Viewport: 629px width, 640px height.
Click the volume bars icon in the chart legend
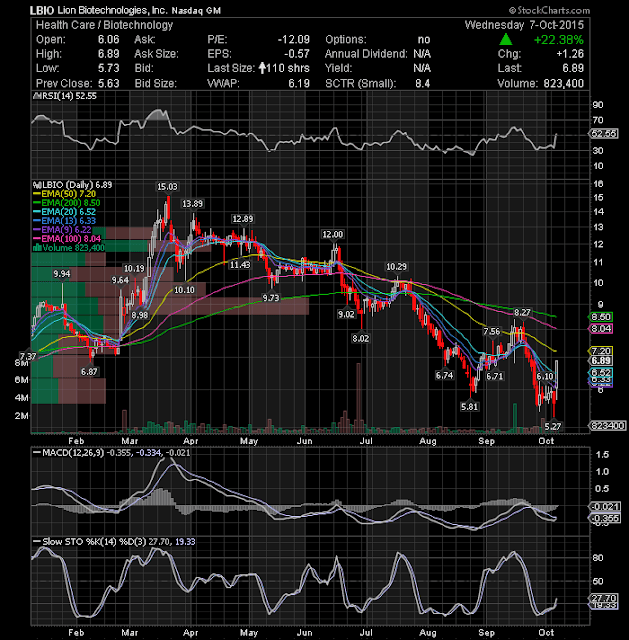(37, 248)
